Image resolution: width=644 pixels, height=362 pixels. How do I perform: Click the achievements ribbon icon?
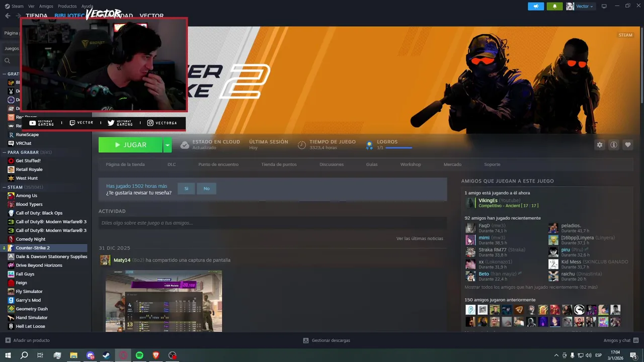point(369,145)
